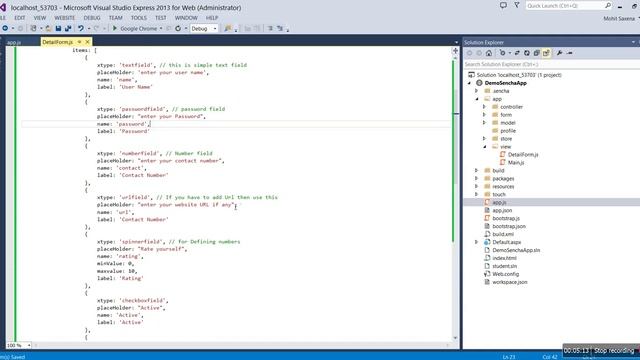640x360 pixels.
Task: Select workspace.json in Solution Explorer
Action: pyautogui.click(x=509, y=282)
